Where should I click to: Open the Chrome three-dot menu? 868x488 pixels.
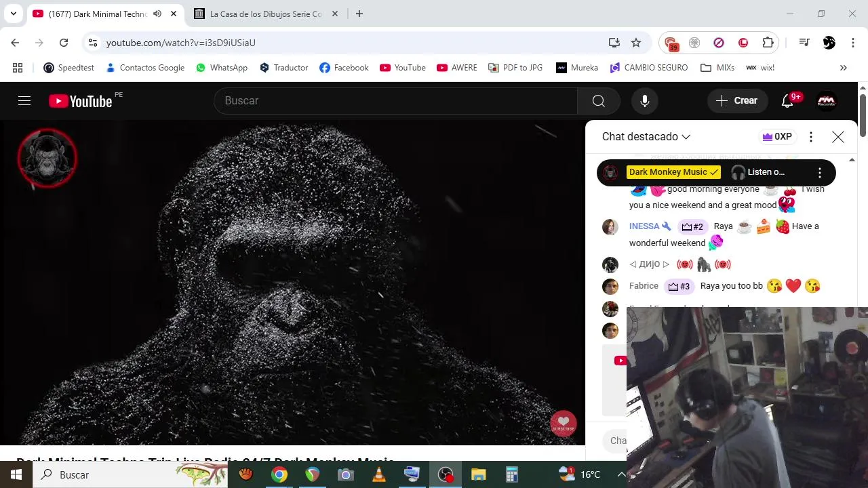tap(852, 43)
